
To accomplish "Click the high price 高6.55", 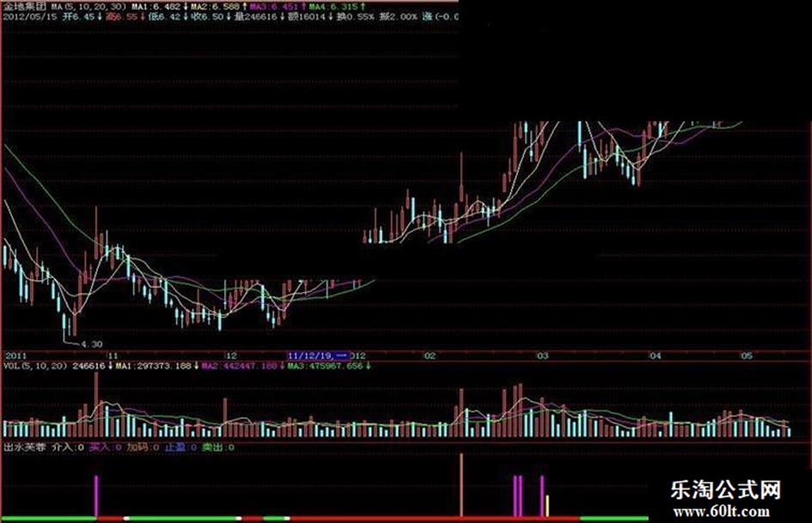I will click(x=122, y=16).
